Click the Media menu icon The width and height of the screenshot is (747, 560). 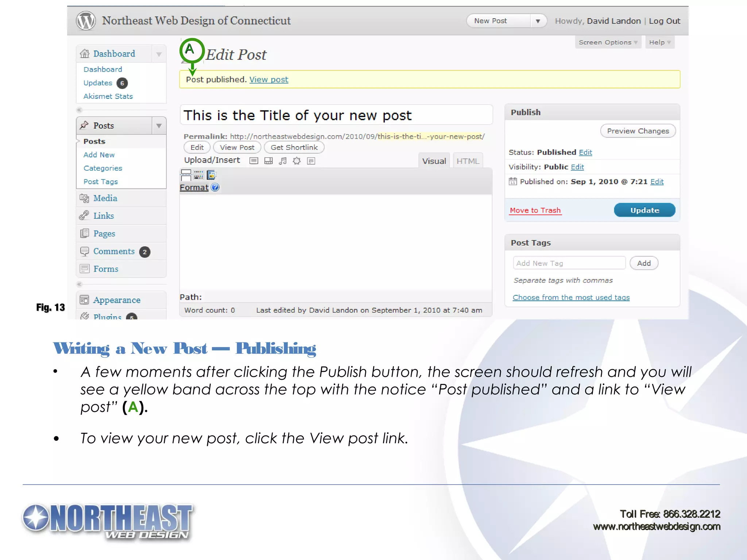[84, 198]
